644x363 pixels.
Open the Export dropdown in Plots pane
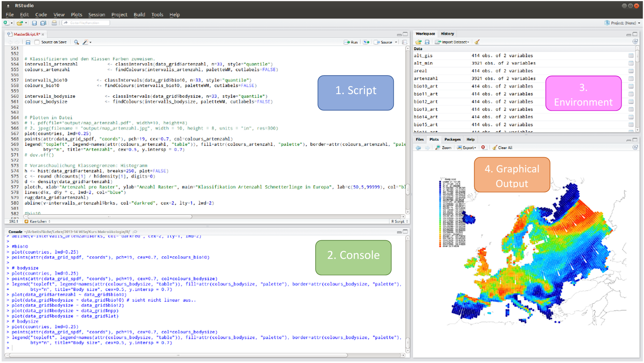[x=467, y=148]
